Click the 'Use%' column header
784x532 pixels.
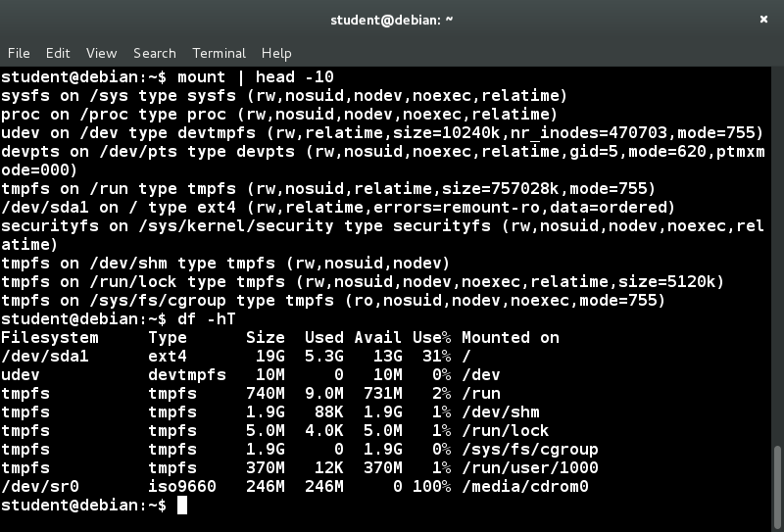[431, 337]
